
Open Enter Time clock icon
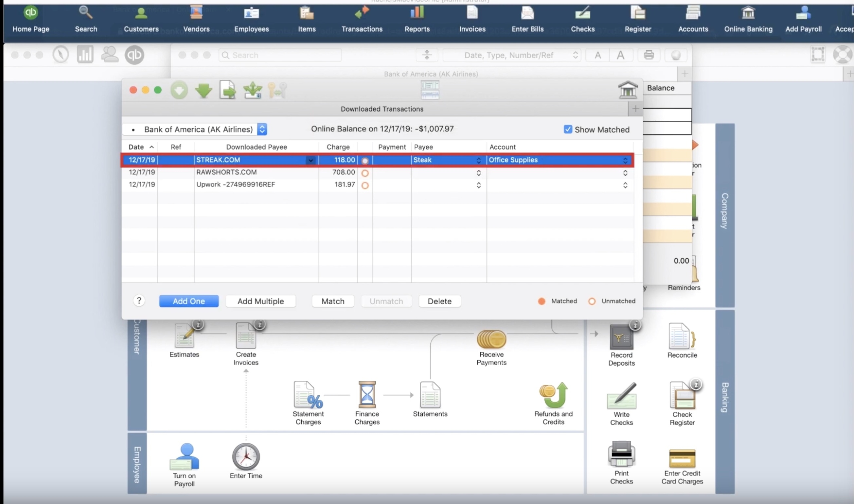coord(246,461)
